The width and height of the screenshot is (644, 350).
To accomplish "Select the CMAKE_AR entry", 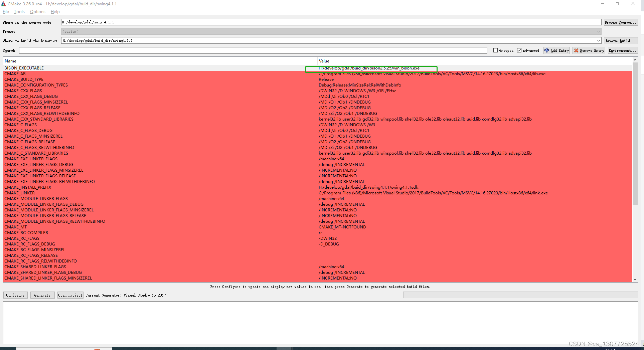I will tap(15, 74).
